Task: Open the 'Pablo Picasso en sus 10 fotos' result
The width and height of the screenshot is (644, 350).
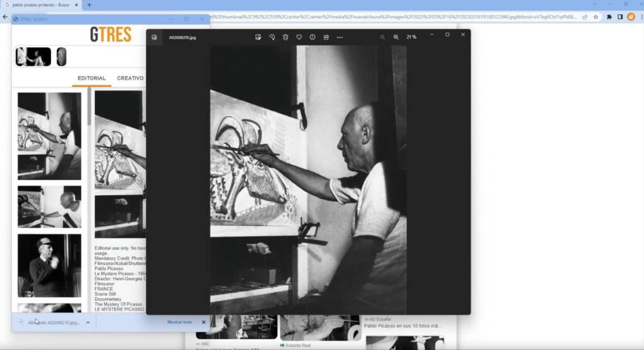Action: [403, 325]
